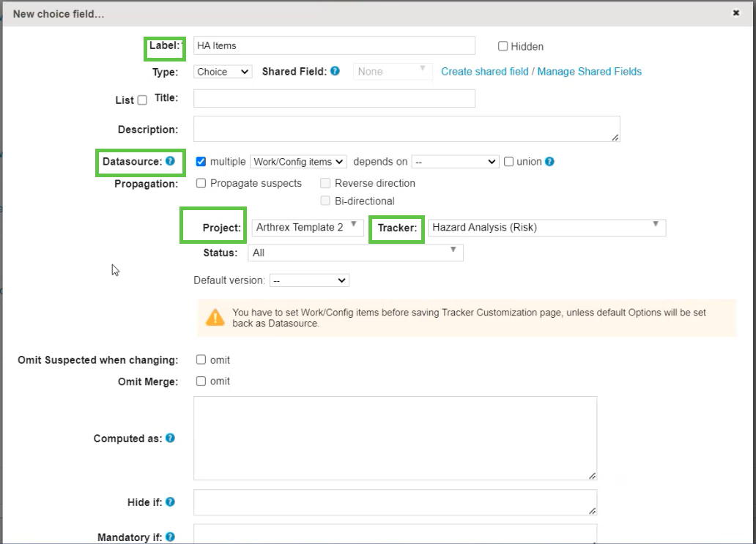This screenshot has width=756, height=544.
Task: Expand the Work/Config items dropdown
Action: point(297,162)
